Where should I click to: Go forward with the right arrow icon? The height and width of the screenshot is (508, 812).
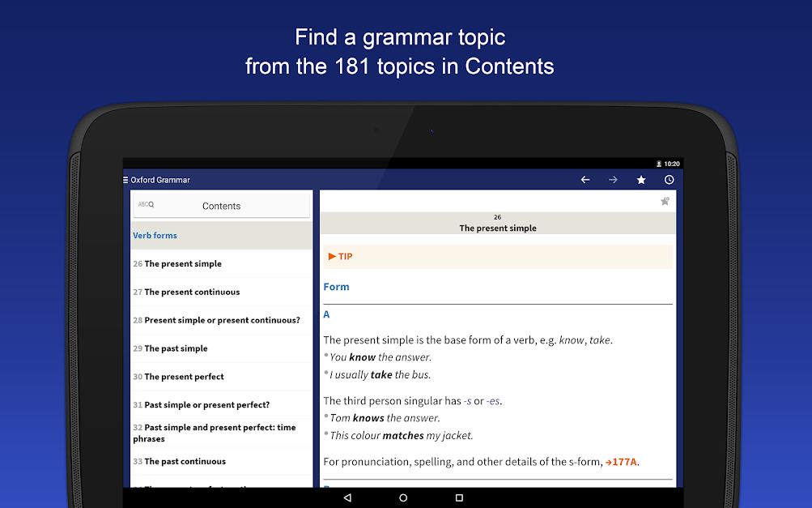click(613, 180)
